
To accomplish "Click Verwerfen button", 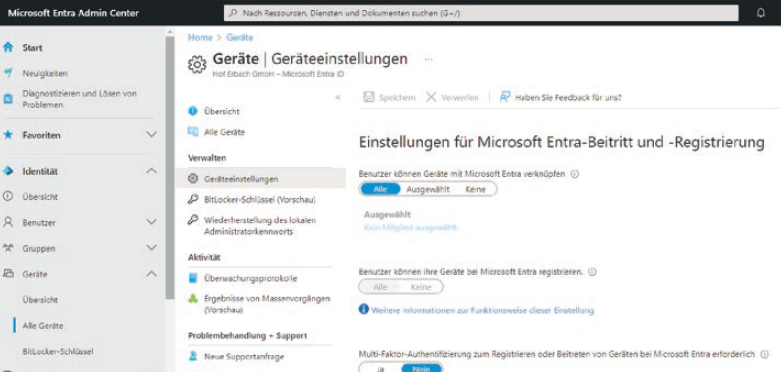I will tap(452, 97).
